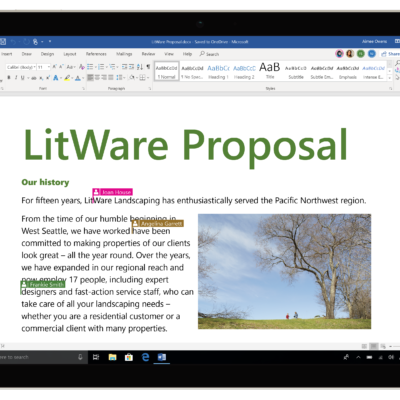400x400 pixels.
Task: Align text left
Action: pyautogui.click(x=90, y=78)
